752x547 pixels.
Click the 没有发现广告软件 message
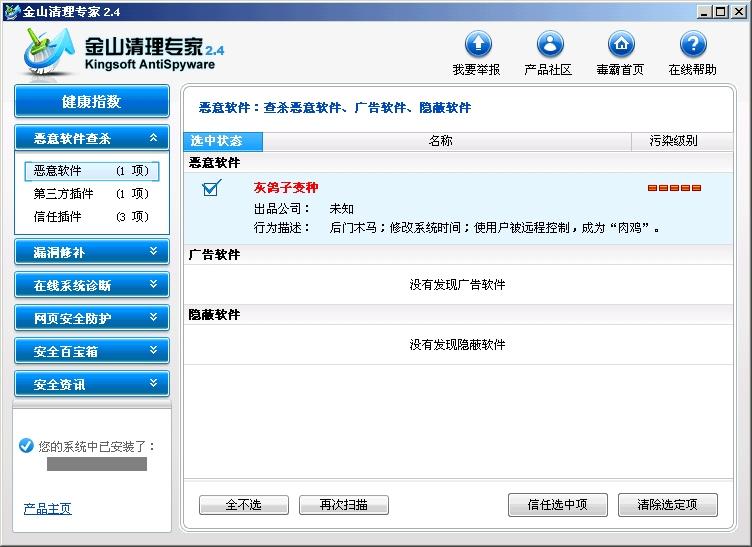tap(458, 285)
